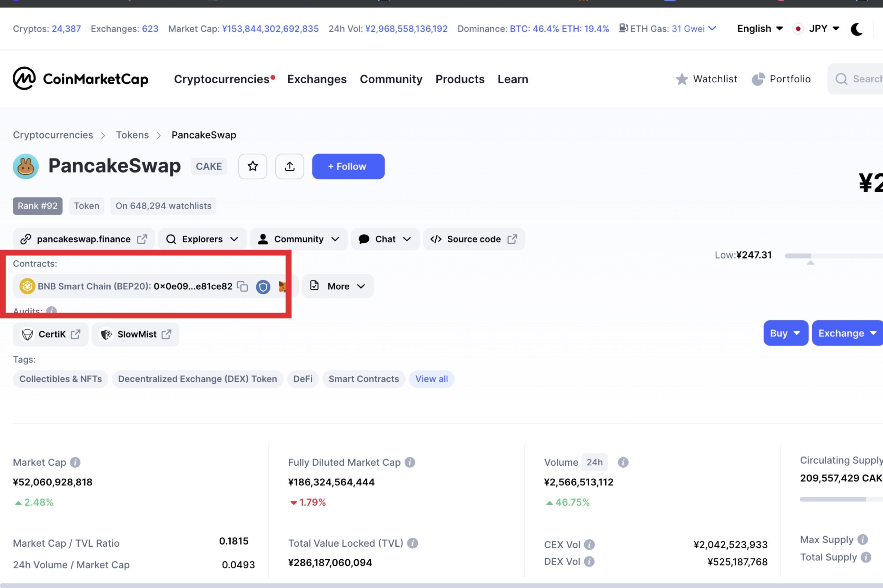Viewport: 883px width, 588px height.
Task: Open search with the magnifier icon
Action: (x=841, y=79)
